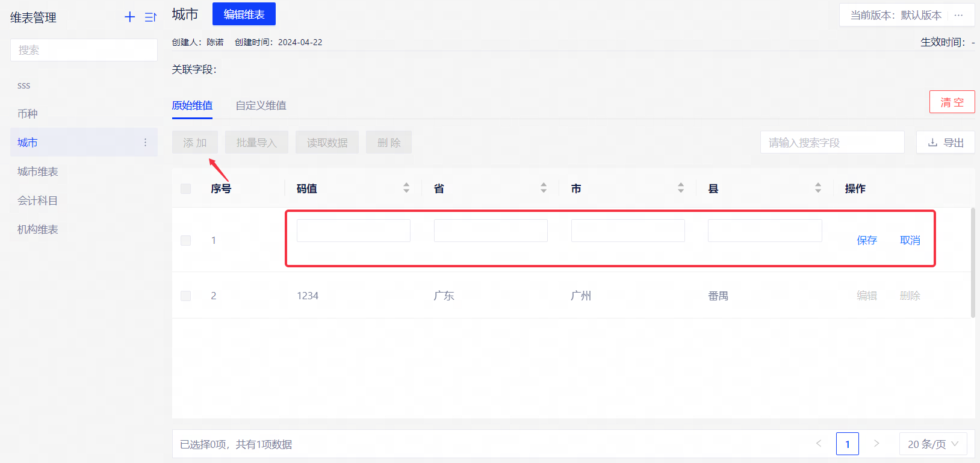980x463 pixels.
Task: Open the 20 条/页 page size dropdown
Action: click(932, 444)
